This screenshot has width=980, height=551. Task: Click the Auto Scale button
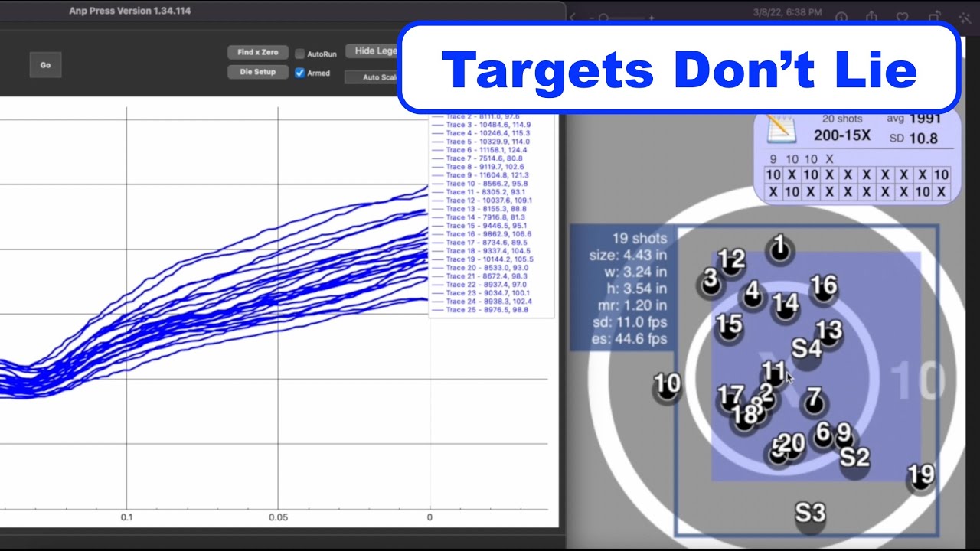coord(371,77)
